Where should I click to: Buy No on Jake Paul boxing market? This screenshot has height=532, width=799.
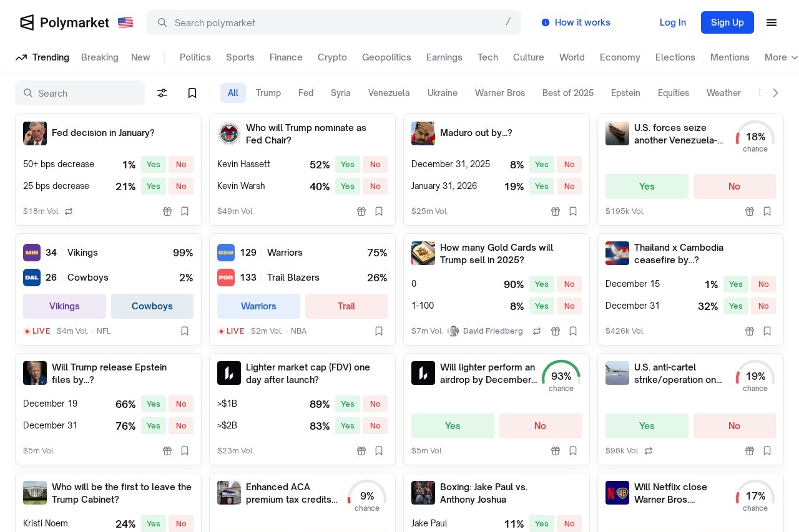pyautogui.click(x=569, y=524)
